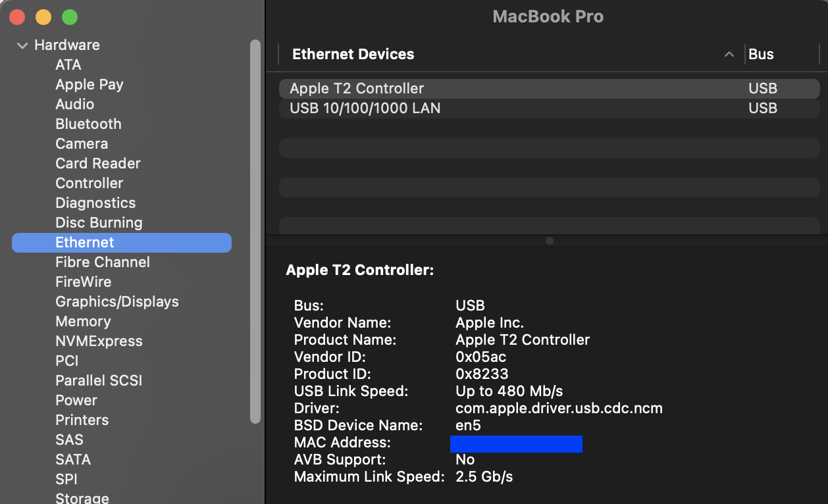Open Apple Pay hardware info
Viewport: 828px width, 504px height.
90,85
